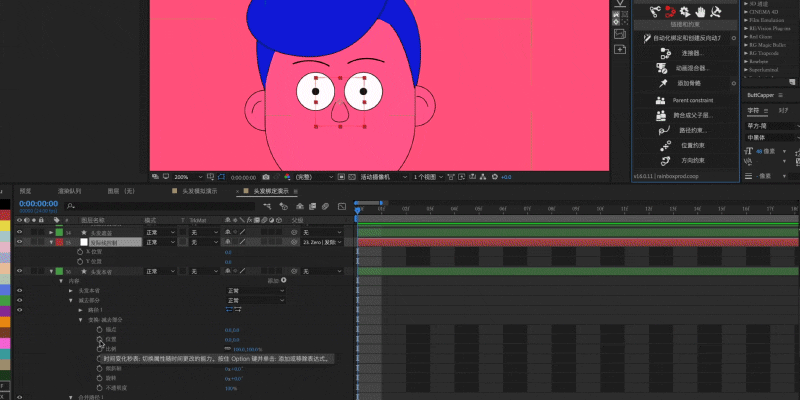Image resolution: width=800 pixels, height=400 pixels.
Task: Open the (完整) resolution dropdown
Action: (313, 177)
